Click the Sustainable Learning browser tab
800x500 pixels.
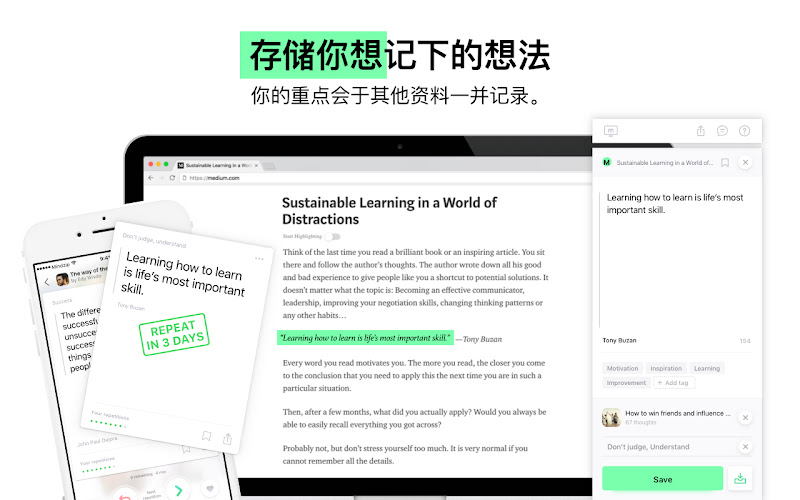(218, 165)
